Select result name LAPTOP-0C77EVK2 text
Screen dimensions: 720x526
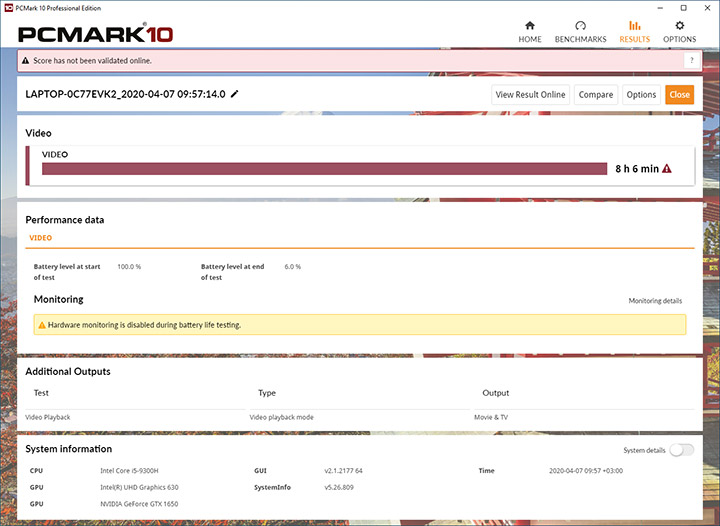click(125, 94)
